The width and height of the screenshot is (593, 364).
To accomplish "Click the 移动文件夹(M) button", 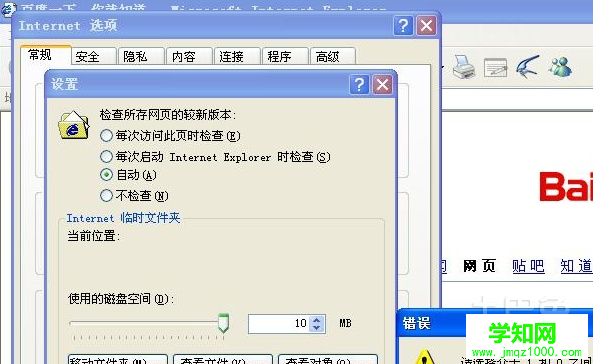I will (x=118, y=359).
